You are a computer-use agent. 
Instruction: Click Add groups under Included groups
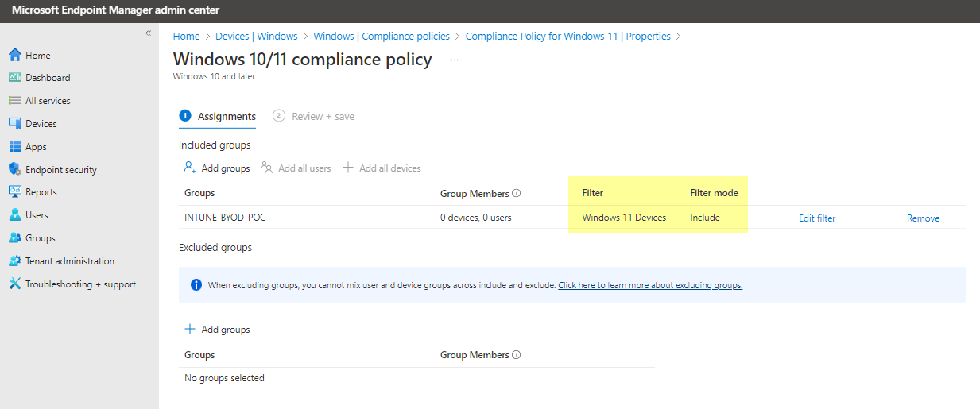(x=217, y=168)
